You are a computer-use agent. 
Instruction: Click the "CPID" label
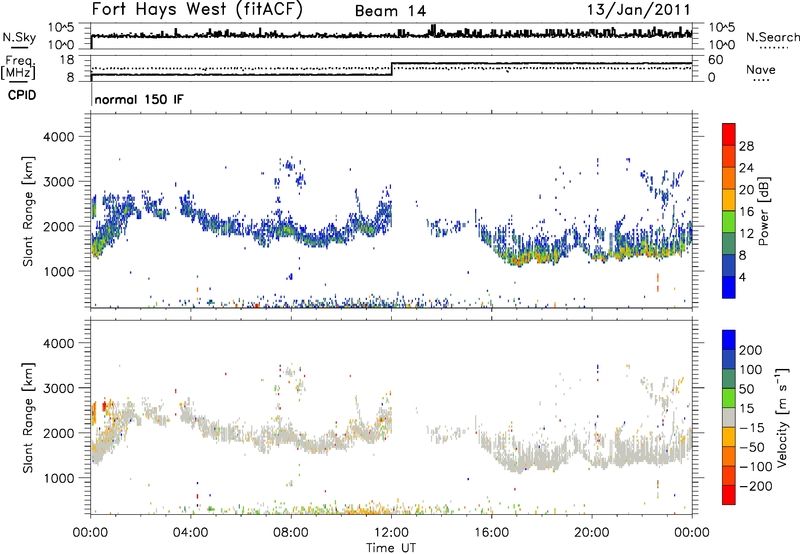coord(22,95)
